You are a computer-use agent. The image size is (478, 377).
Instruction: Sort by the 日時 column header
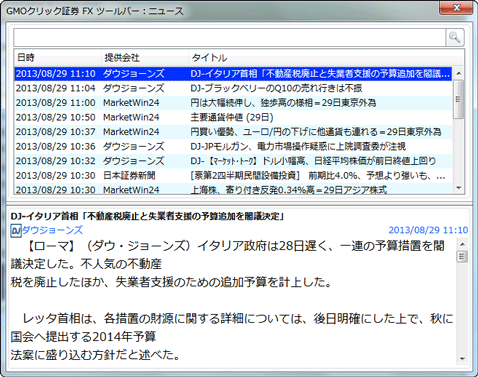click(x=57, y=58)
